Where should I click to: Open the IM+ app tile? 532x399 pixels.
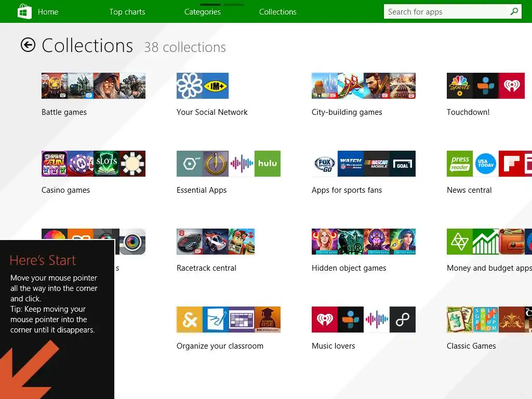click(x=216, y=86)
